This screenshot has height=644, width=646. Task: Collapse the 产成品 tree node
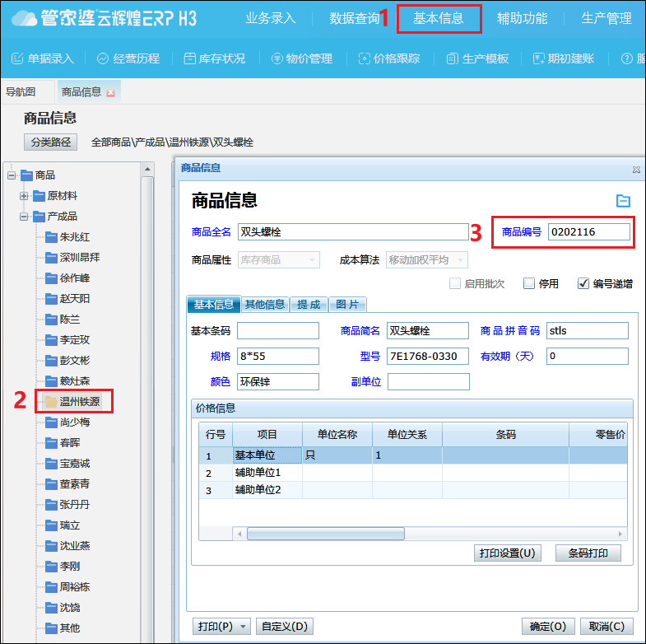coord(24,217)
